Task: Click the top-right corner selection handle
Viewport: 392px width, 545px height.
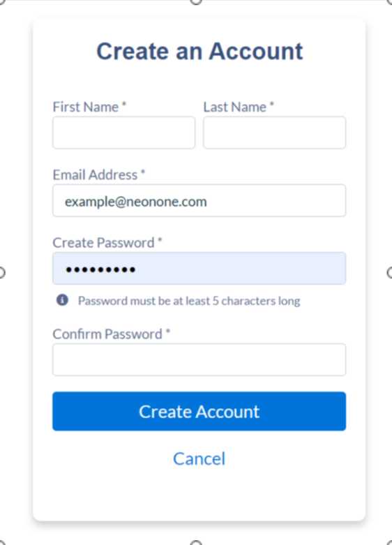Action: pos(390,1)
